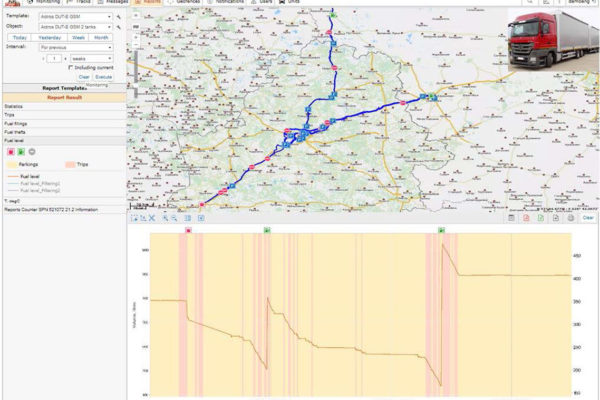Open the Reports tab

click(147, 2)
